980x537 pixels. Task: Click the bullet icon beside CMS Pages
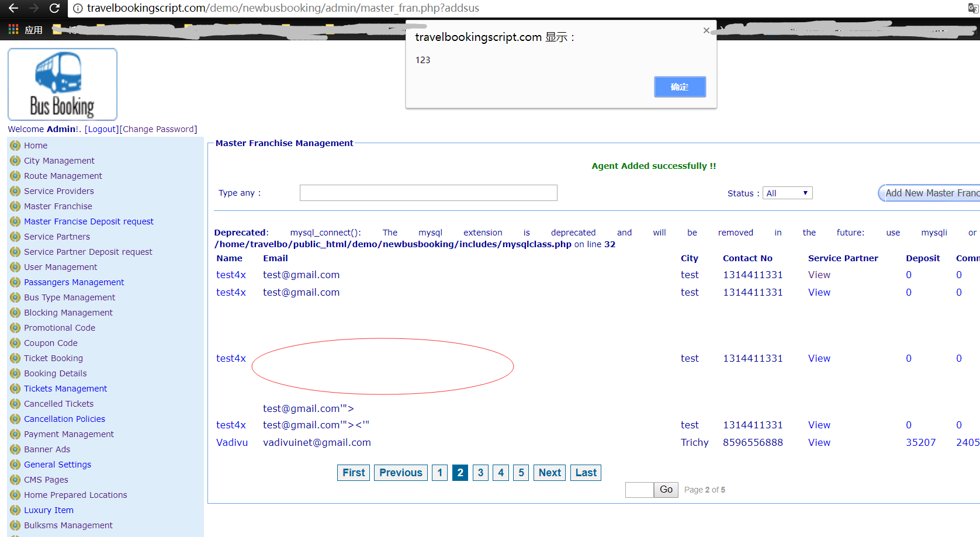(15, 480)
